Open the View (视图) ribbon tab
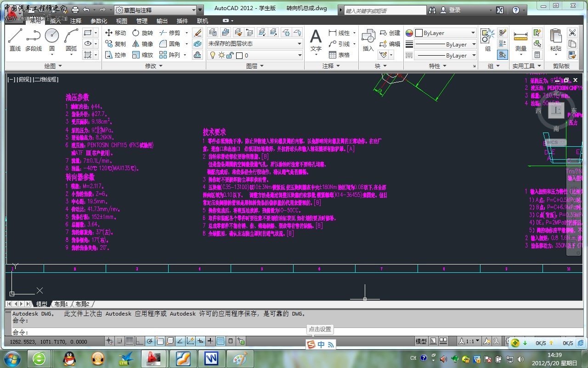 (x=122, y=21)
